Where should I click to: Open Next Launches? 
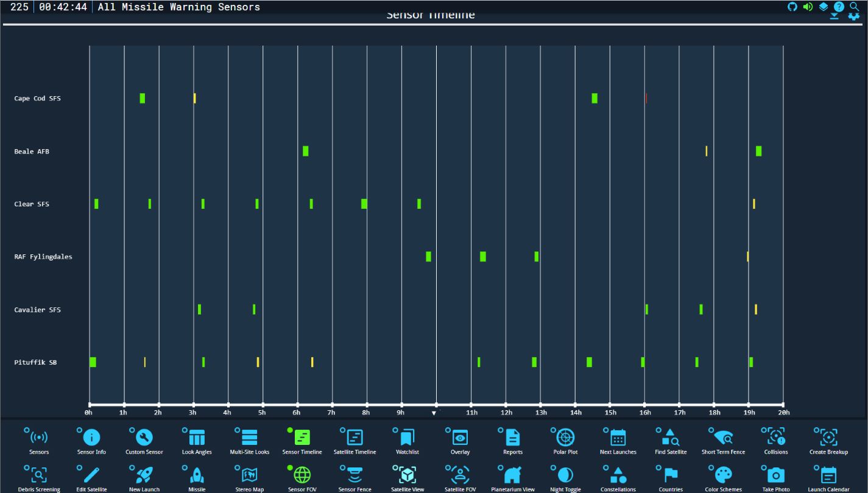coord(618,437)
